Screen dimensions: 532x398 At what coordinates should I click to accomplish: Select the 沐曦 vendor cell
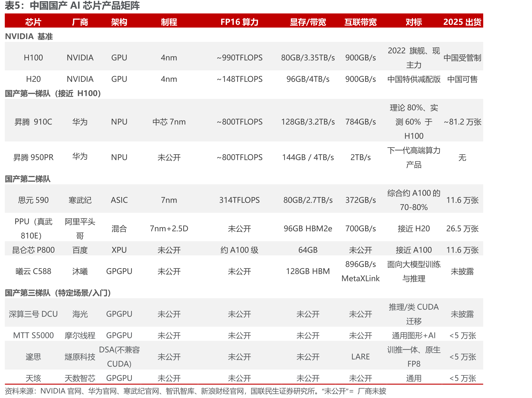[x=80, y=271]
